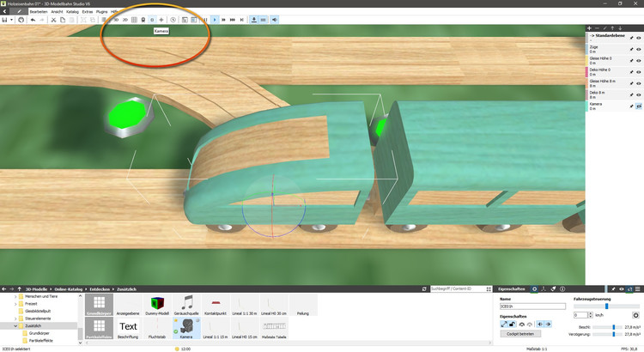Open the Bearbeiten menu

(x=39, y=11)
